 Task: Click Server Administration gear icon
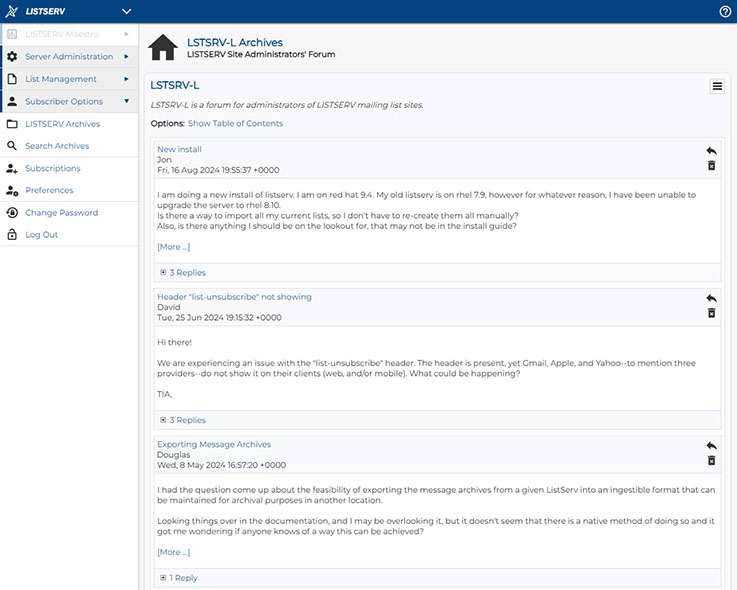(12, 56)
